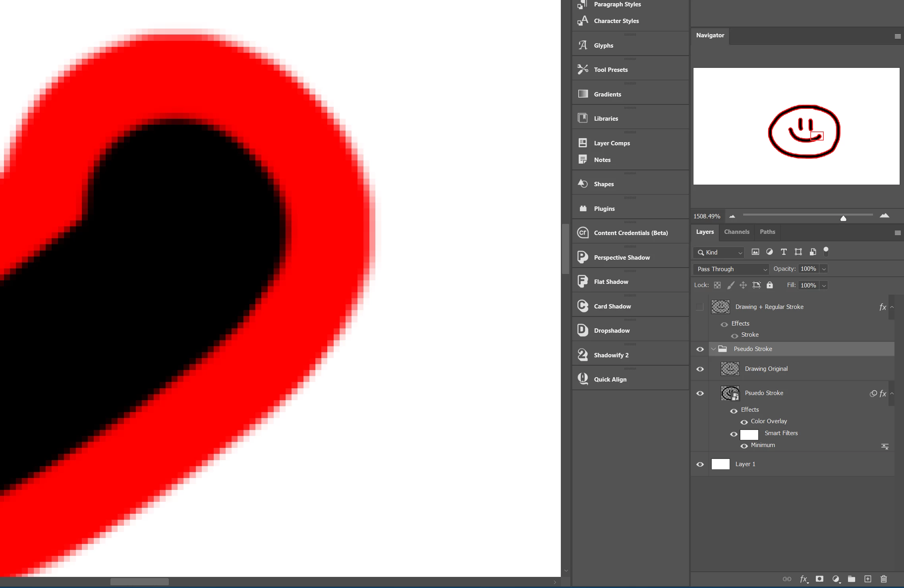Open the Opacity value dropdown arrow
This screenshot has width=904, height=588.
[x=824, y=269]
